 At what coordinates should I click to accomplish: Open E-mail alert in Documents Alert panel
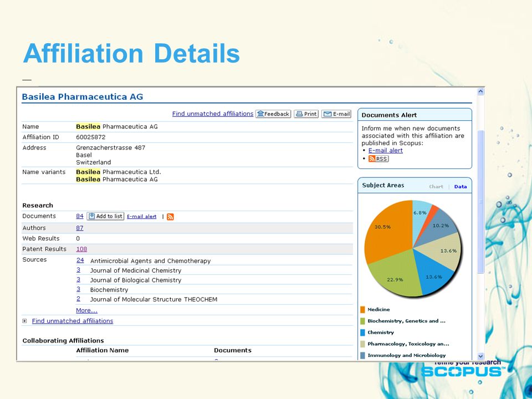[386, 150]
